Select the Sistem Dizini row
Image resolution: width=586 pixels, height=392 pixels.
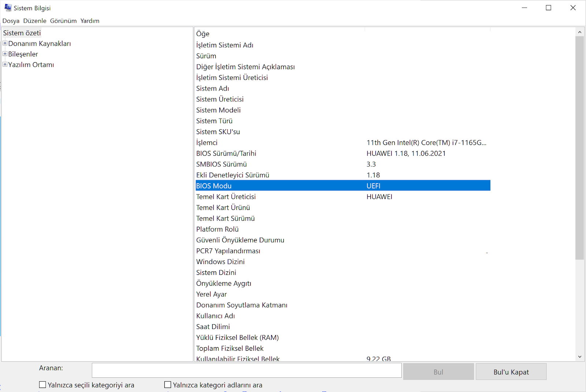[x=343, y=273]
